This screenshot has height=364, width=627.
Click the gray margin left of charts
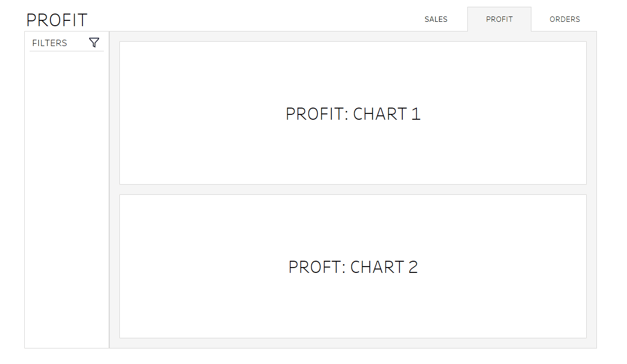coord(115,190)
